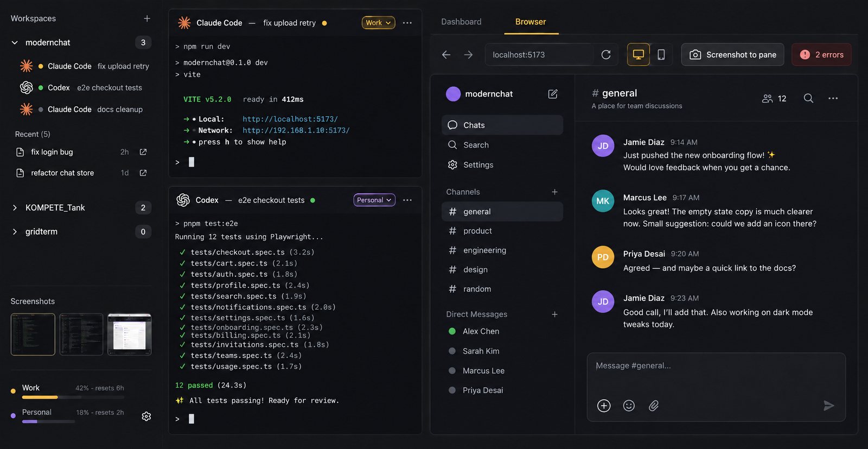Add a new workspace with the plus icon
The width and height of the screenshot is (868, 449).
tap(146, 18)
